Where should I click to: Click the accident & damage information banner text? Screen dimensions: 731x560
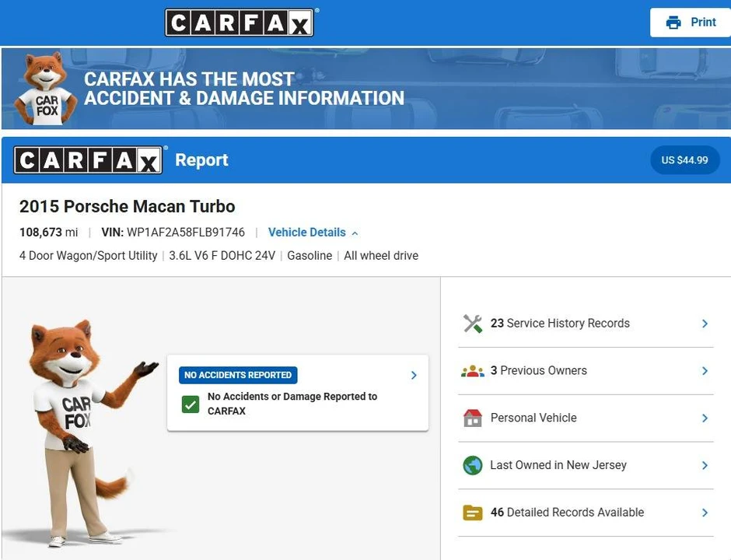tap(244, 89)
